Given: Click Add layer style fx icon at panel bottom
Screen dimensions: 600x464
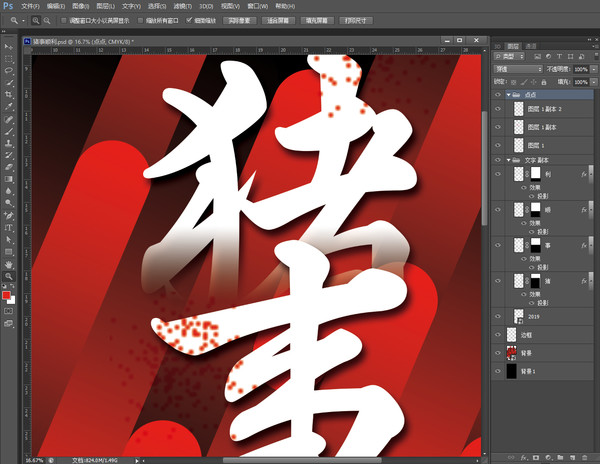Looking at the screenshot, I should click(x=523, y=457).
